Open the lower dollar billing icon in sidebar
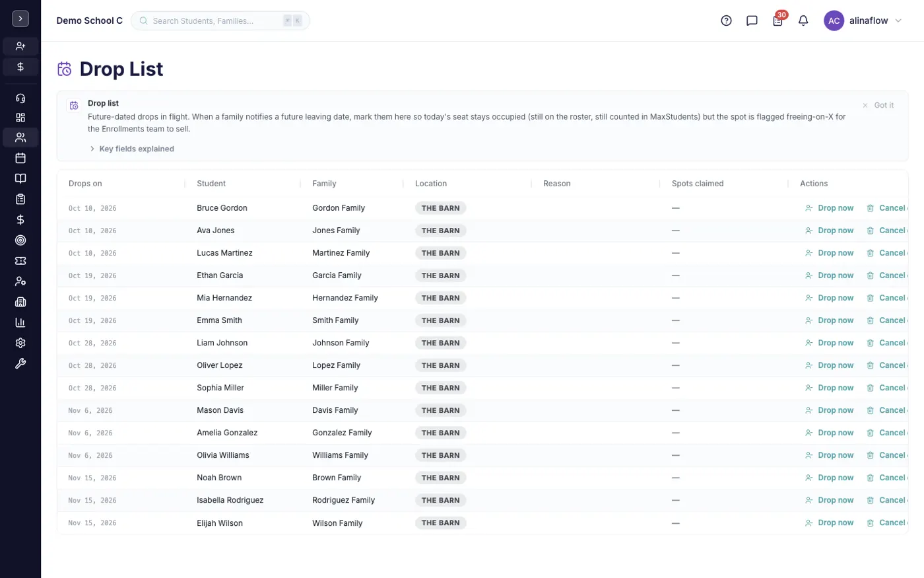Viewport: 924px width, 578px height. coord(20,219)
